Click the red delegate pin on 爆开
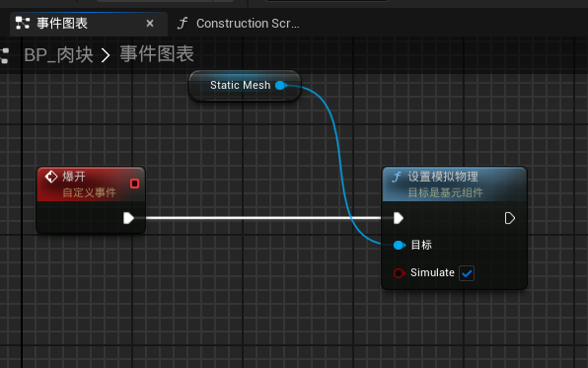Viewport: 588px width, 368px height. point(134,184)
